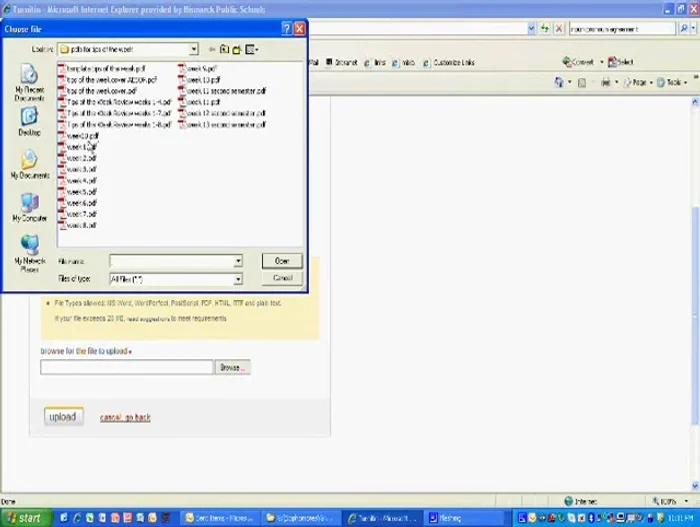
Task: Click the Up One Level folder icon
Action: tap(224, 49)
